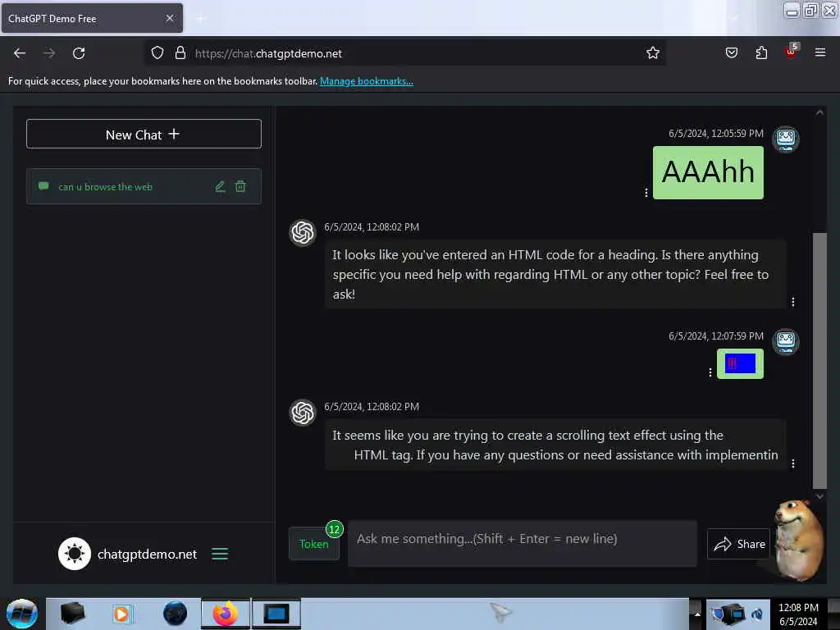
Task: Toggle light/dark theme sun icon
Action: tap(75, 554)
